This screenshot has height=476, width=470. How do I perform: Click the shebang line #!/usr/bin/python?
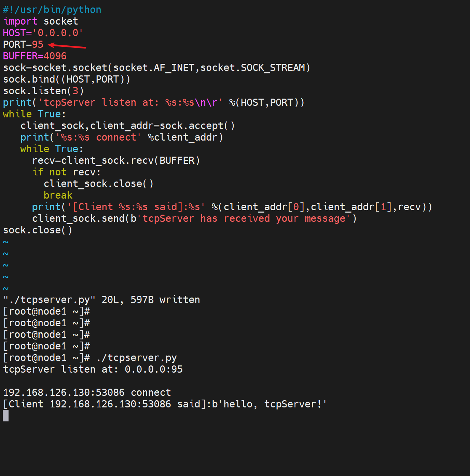(x=52, y=10)
